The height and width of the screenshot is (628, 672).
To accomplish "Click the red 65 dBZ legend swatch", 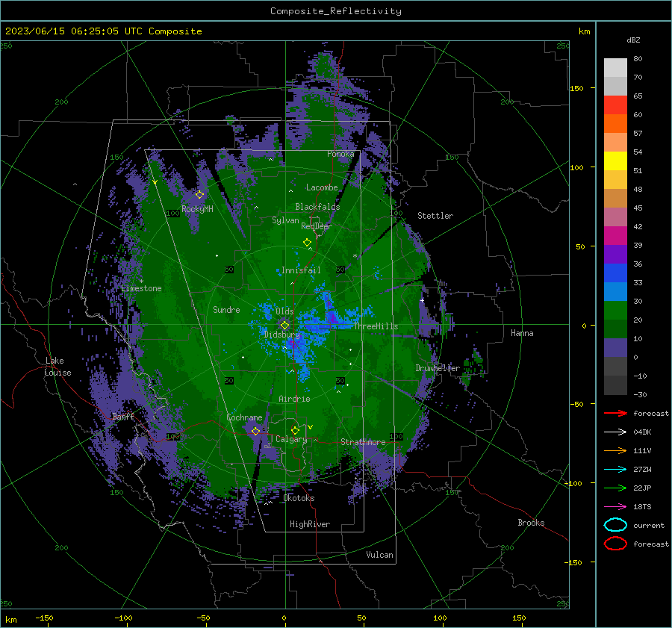I will 615,105.
